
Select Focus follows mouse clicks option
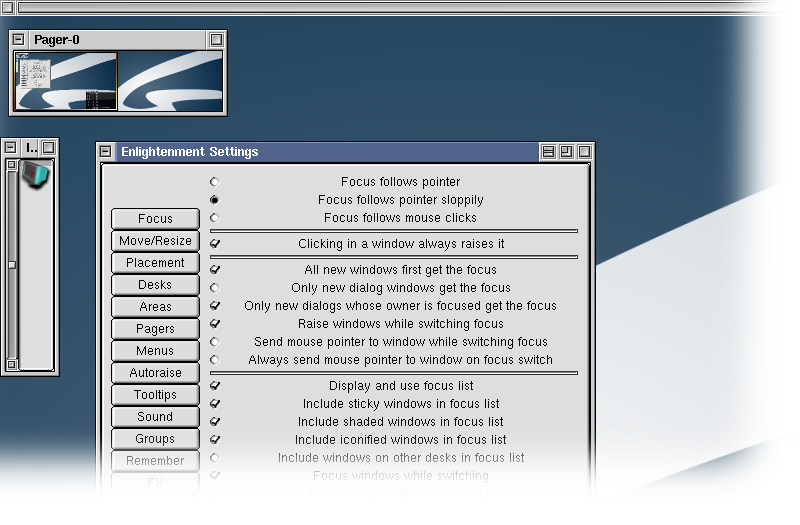click(215, 218)
